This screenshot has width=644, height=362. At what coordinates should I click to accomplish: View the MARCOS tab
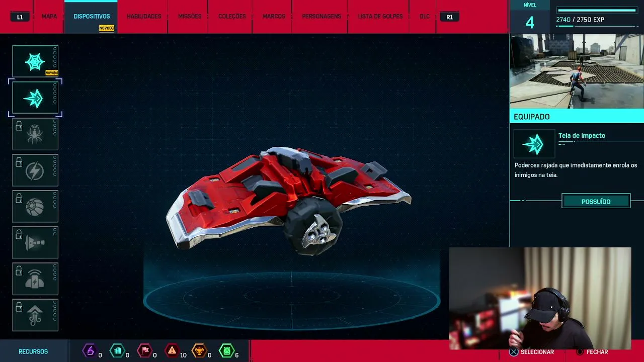pos(274,17)
